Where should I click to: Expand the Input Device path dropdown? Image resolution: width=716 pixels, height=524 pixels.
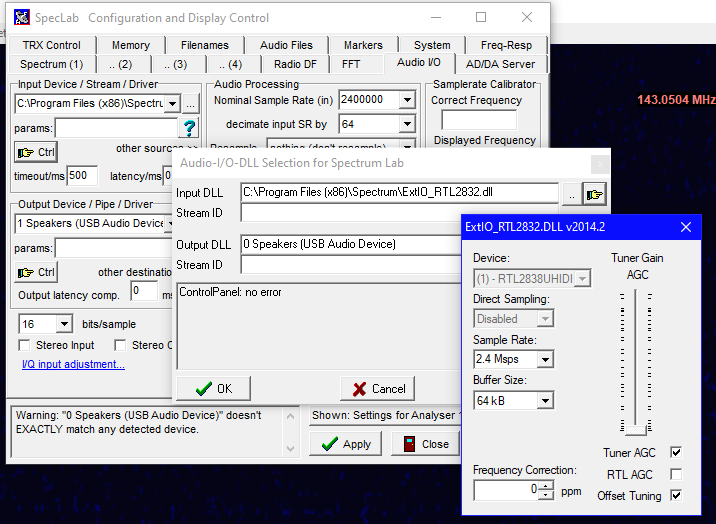coord(173,104)
